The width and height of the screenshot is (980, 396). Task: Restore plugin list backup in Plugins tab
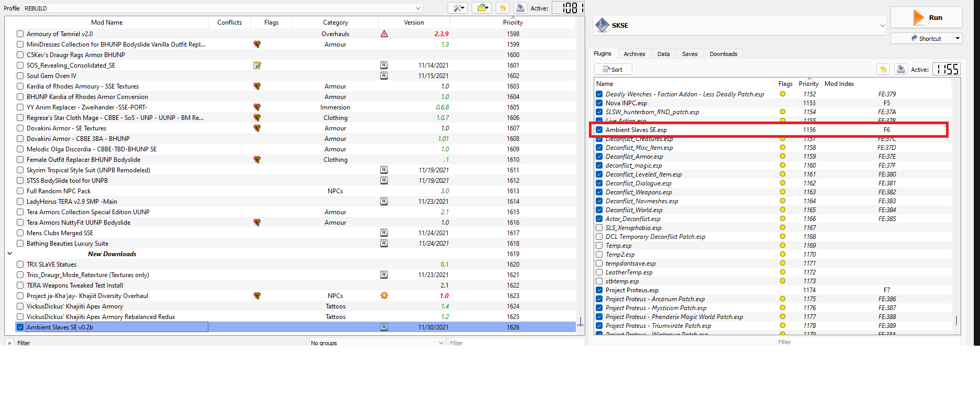tap(883, 69)
